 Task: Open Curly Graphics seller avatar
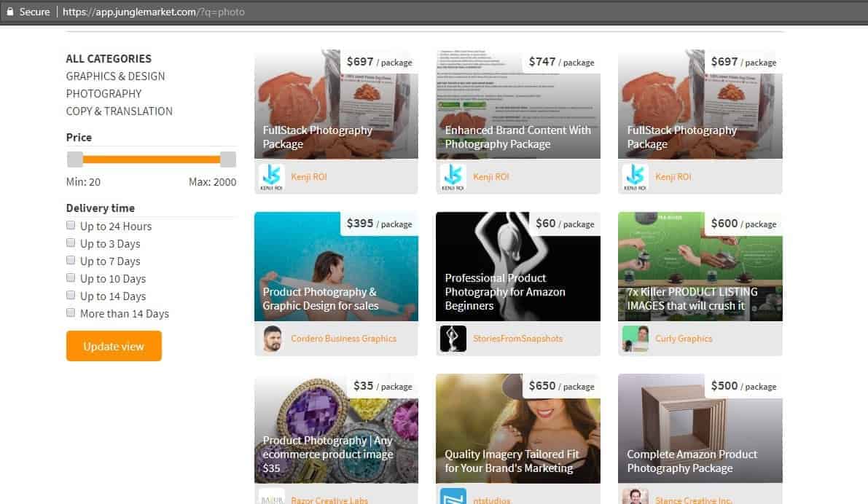[635, 339]
